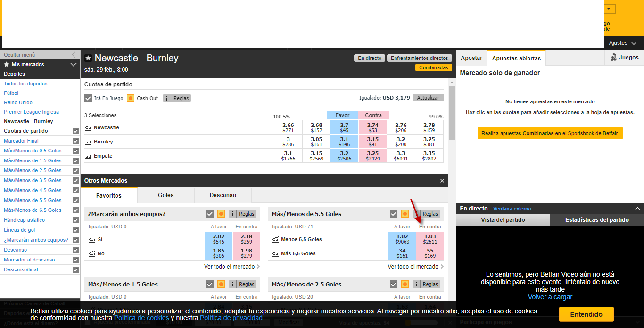Screen dimensions: 644x328
Task: Open chart icon for Más 5,5 Goles
Action: 276,253
